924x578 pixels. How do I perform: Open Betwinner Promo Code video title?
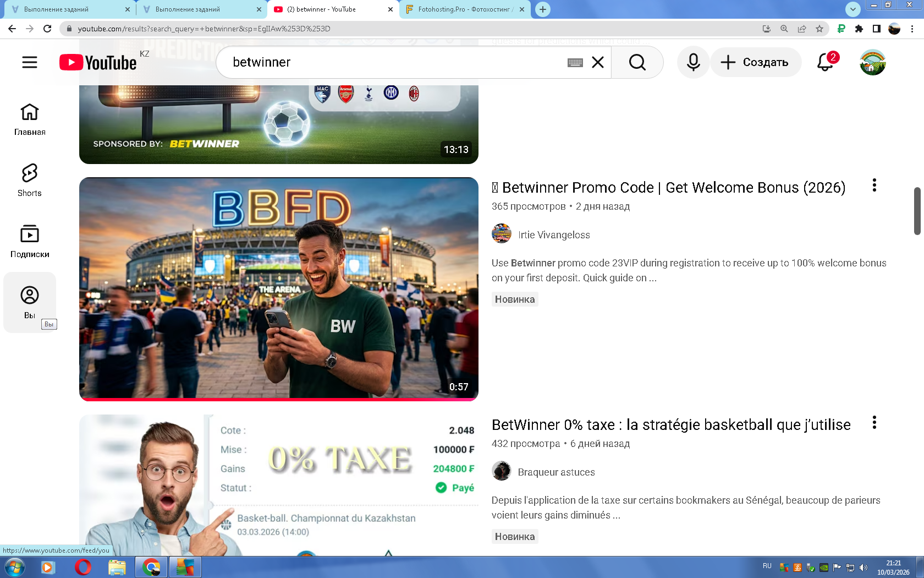click(668, 188)
